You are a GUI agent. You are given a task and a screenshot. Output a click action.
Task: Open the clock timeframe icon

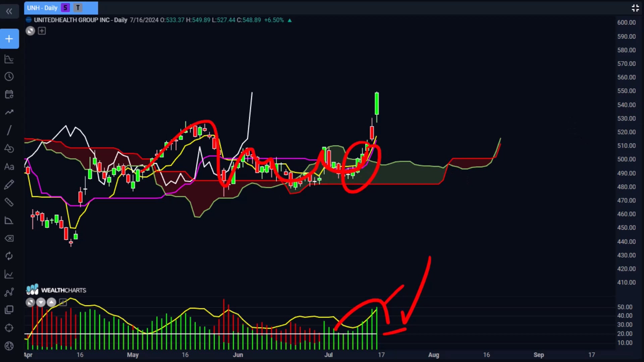click(9, 77)
